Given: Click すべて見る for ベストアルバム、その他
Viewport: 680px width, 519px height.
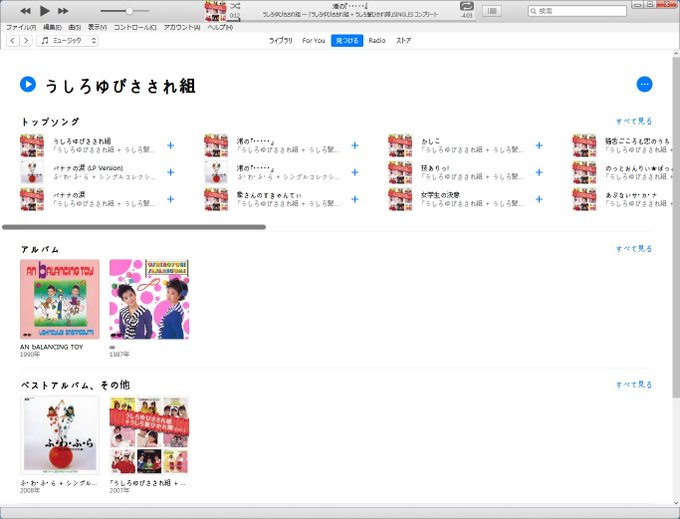Looking at the screenshot, I should click(x=634, y=385).
